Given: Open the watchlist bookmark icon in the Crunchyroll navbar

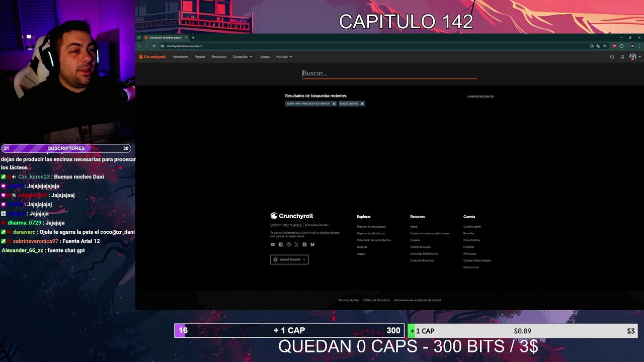Looking at the screenshot, I should click(622, 57).
